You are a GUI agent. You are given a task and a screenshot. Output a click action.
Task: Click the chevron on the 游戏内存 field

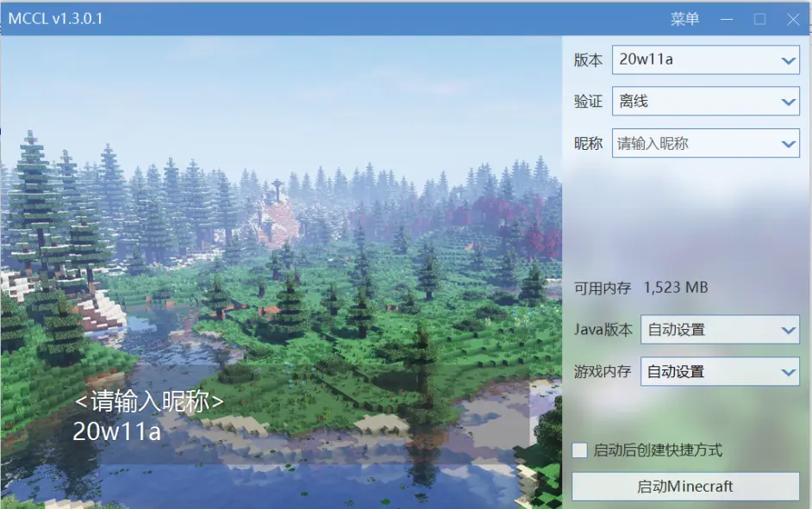(x=788, y=372)
